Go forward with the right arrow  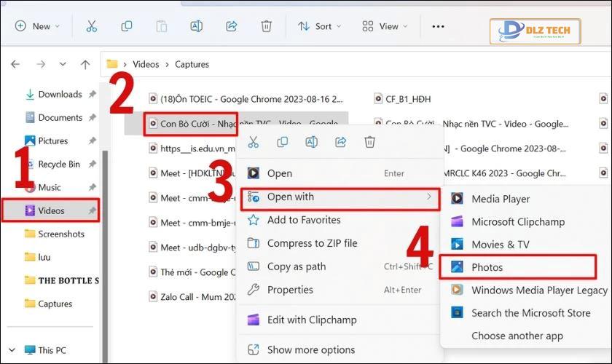click(41, 64)
